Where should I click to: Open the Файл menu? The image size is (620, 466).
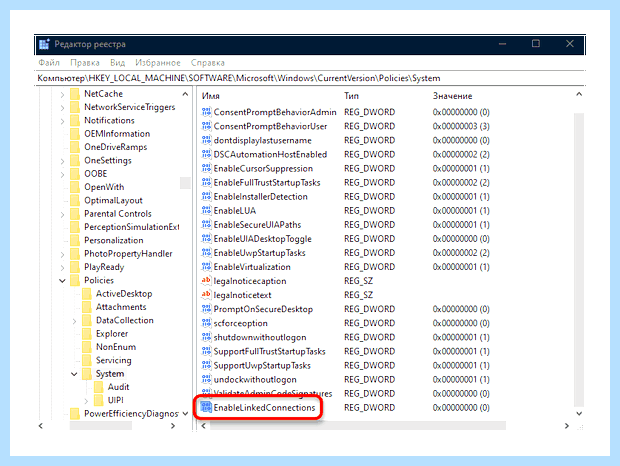pyautogui.click(x=49, y=62)
